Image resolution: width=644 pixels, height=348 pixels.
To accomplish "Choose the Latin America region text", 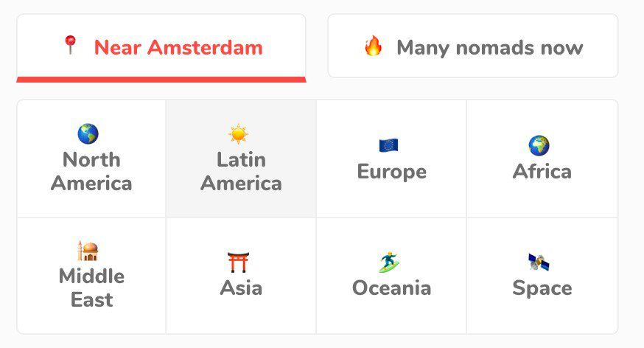I will 241,171.
